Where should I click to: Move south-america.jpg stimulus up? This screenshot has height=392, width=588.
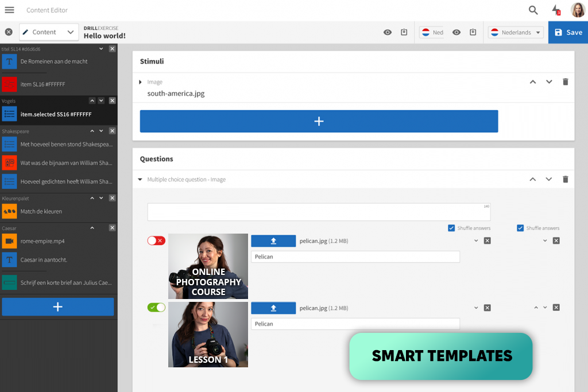click(532, 81)
